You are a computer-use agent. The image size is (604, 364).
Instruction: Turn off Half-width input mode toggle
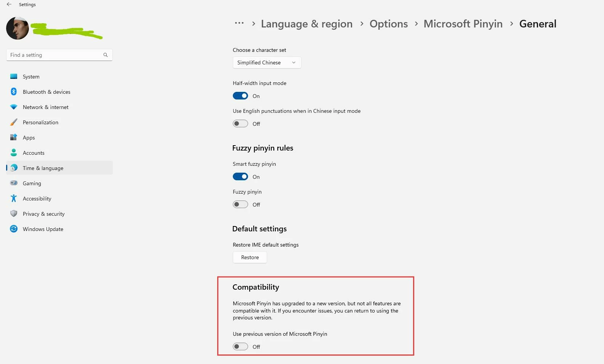[x=240, y=96]
